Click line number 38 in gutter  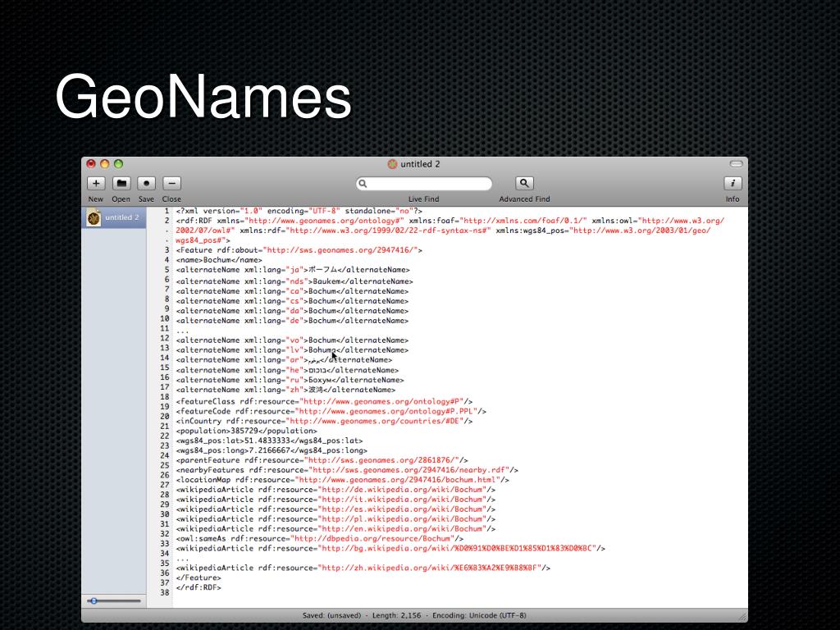(x=164, y=592)
